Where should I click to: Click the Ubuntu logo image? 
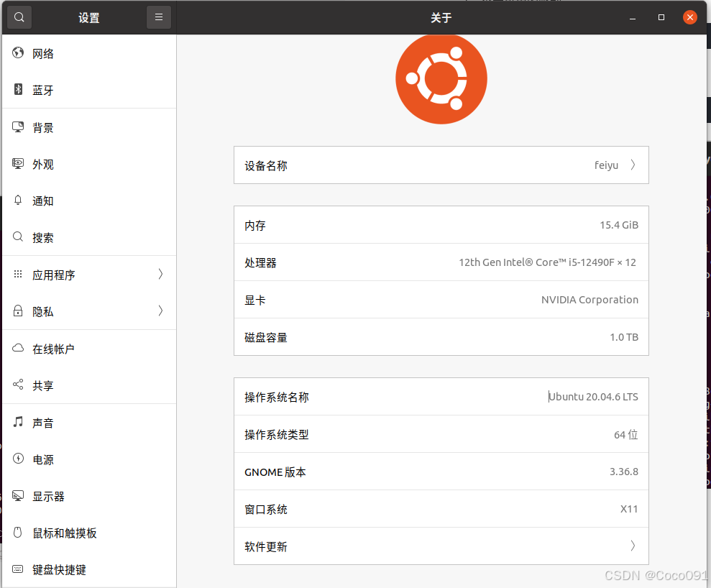pyautogui.click(x=441, y=78)
